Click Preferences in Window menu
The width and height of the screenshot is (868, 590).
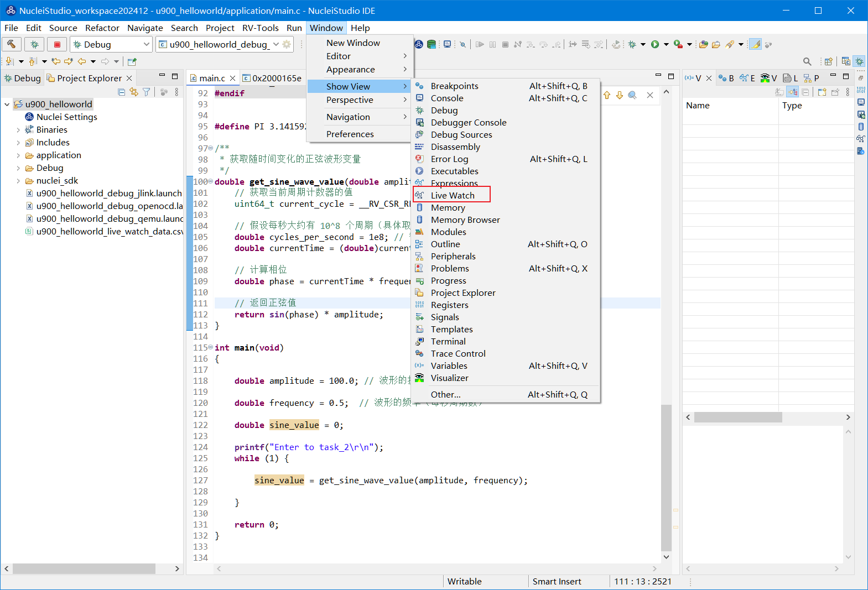tap(360, 134)
